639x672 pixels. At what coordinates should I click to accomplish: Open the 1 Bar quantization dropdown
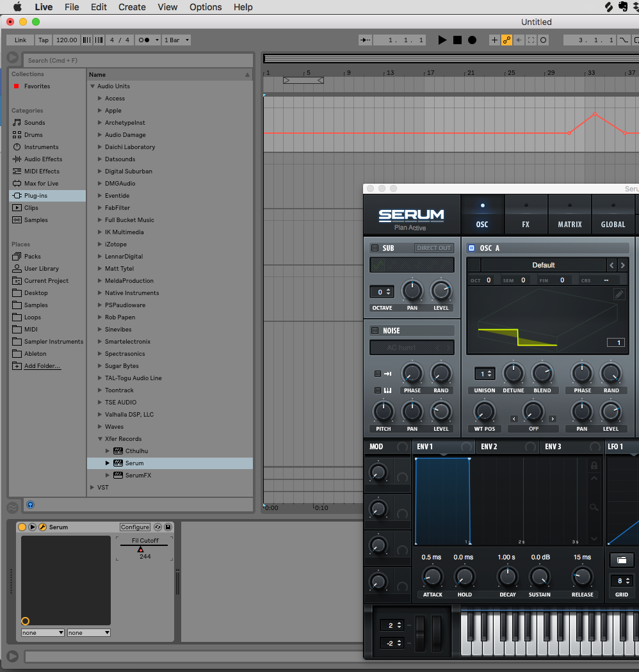click(x=176, y=40)
